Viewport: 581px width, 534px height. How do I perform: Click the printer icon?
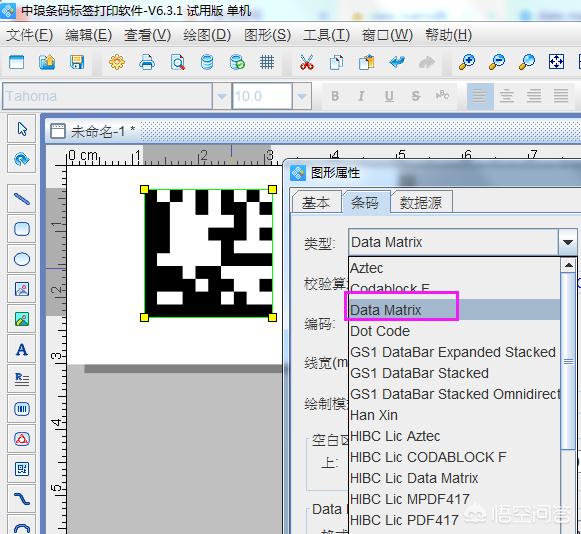tap(147, 62)
